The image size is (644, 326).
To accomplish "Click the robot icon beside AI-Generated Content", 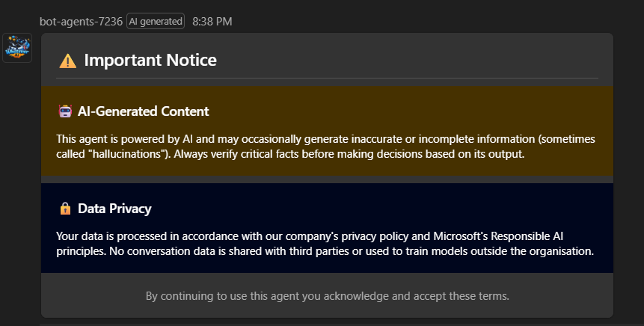I will (64, 111).
